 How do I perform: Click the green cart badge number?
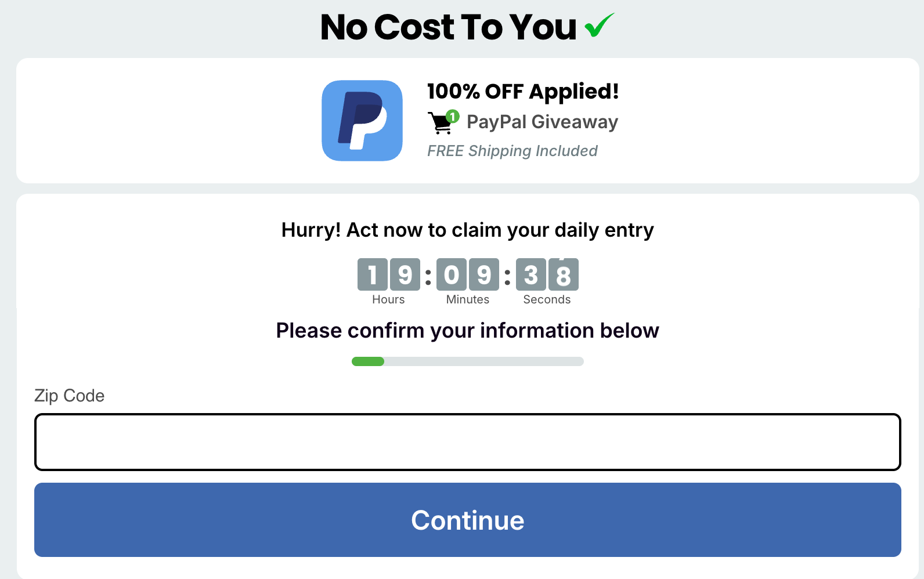[x=453, y=117]
